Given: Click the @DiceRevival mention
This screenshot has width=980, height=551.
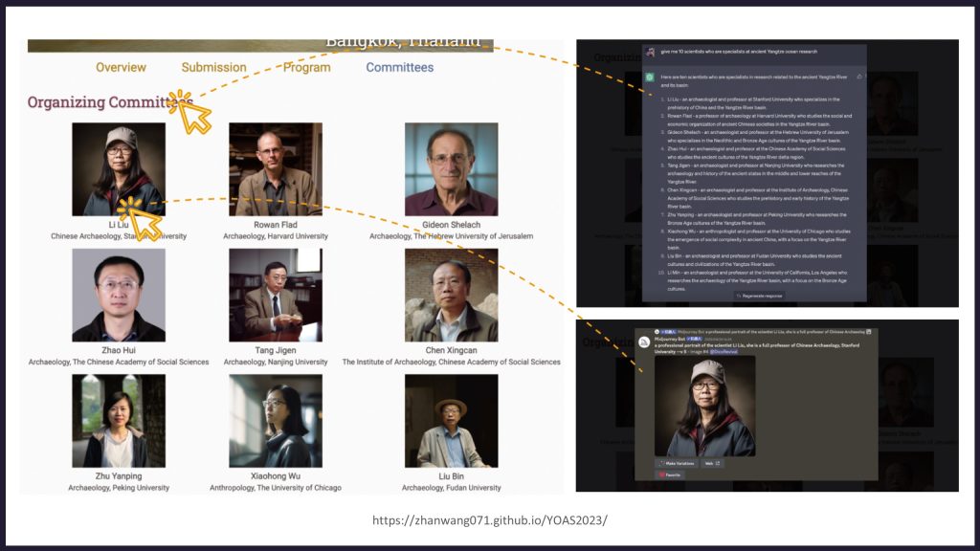Looking at the screenshot, I should click(x=724, y=351).
